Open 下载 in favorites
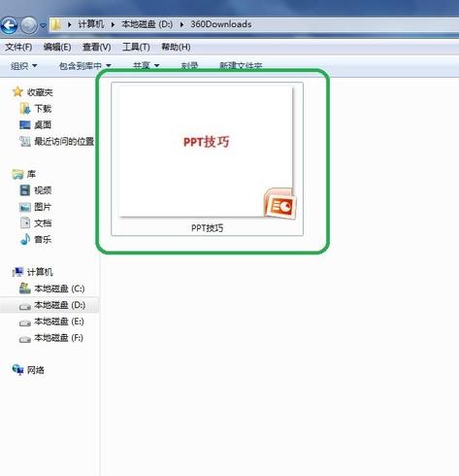Screen dimensions: 459x476 pyautogui.click(x=43, y=109)
